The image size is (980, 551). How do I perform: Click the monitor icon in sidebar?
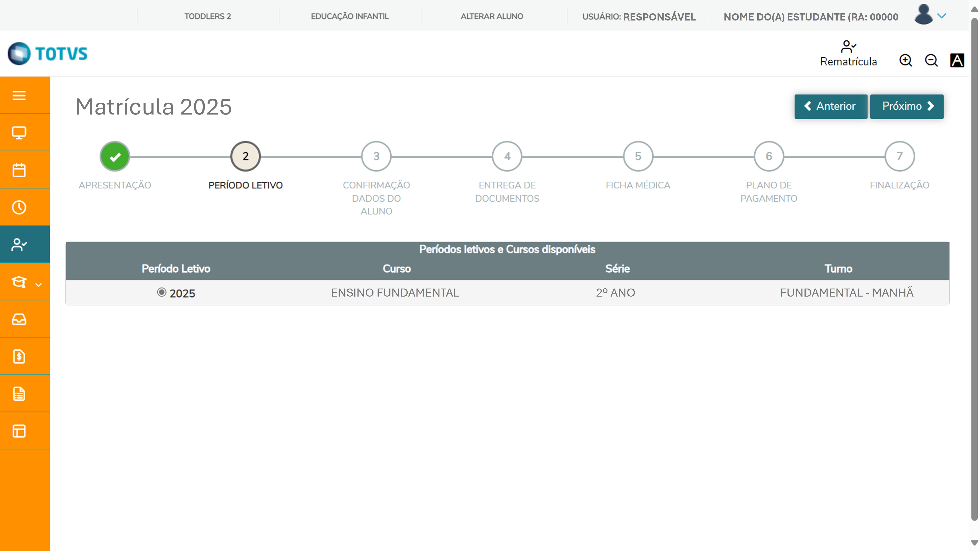click(x=19, y=133)
